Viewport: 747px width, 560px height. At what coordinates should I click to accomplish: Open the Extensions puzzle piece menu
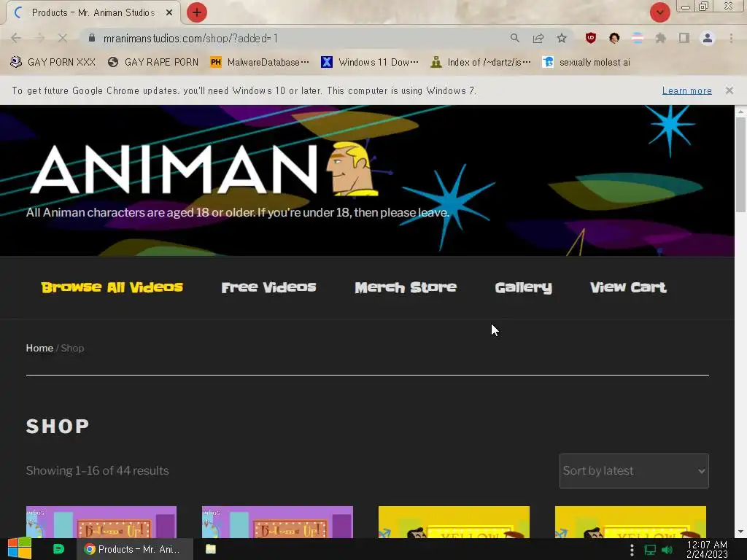pos(661,38)
